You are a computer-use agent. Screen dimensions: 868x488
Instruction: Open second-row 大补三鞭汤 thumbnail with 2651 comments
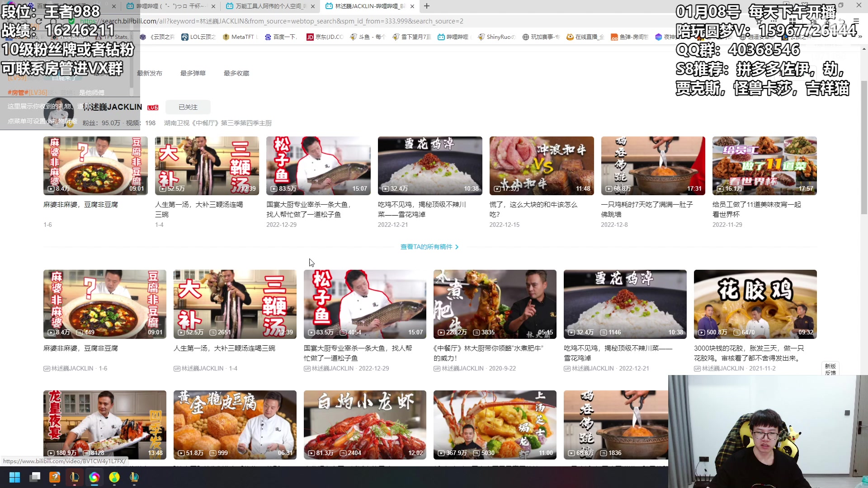coord(235,304)
